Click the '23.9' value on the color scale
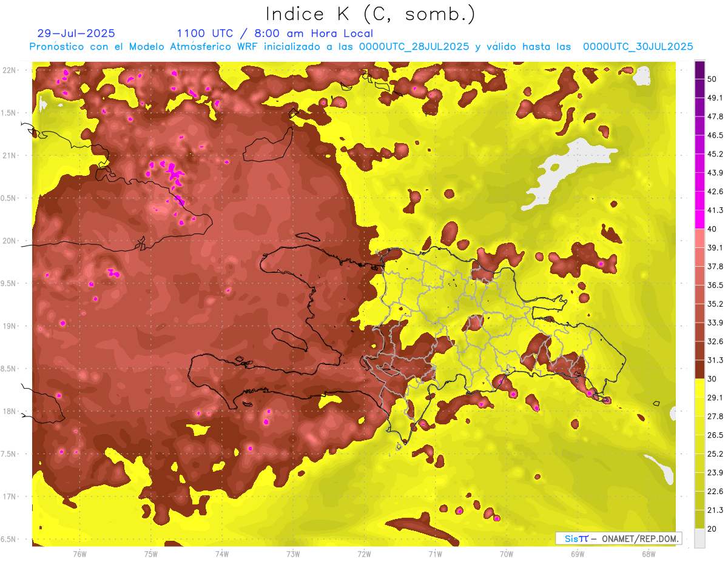The width and height of the screenshot is (728, 562). tap(715, 473)
